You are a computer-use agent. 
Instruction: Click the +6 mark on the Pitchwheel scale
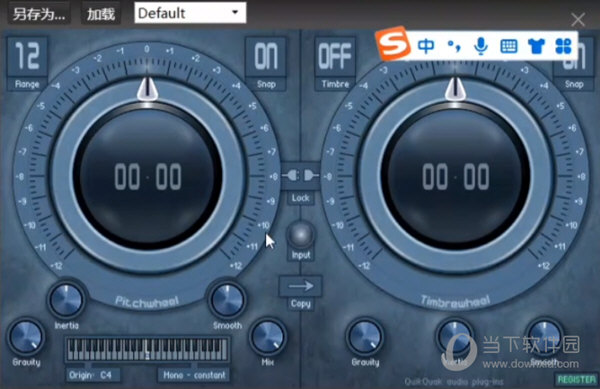point(264,128)
